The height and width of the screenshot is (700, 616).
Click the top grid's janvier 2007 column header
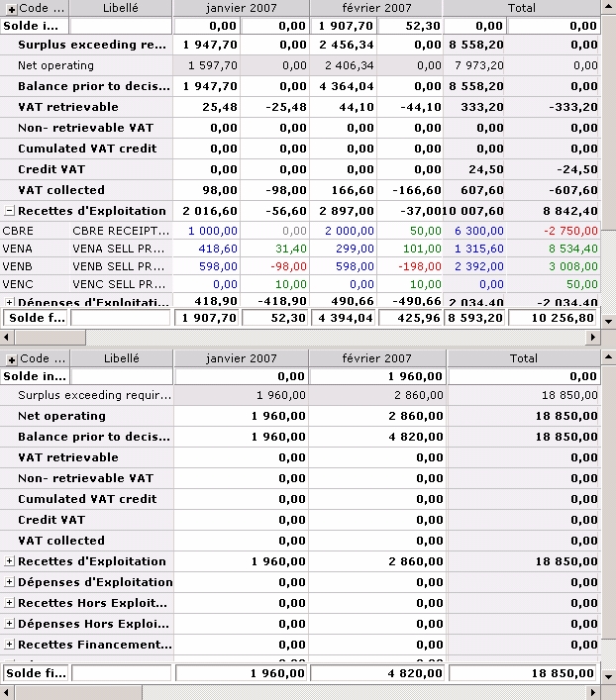pyautogui.click(x=241, y=8)
